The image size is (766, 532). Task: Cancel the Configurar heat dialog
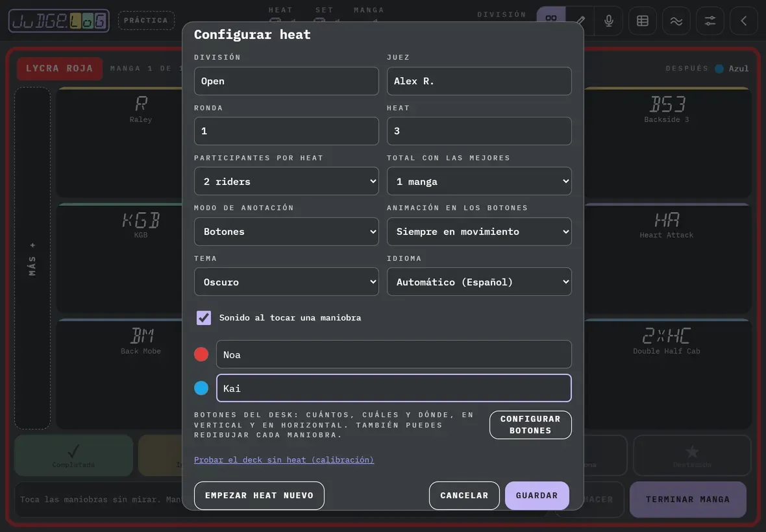pyautogui.click(x=464, y=496)
